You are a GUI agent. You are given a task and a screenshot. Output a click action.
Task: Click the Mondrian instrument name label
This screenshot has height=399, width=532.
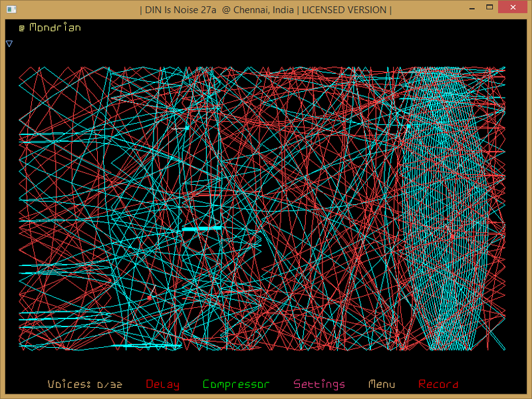coord(55,28)
